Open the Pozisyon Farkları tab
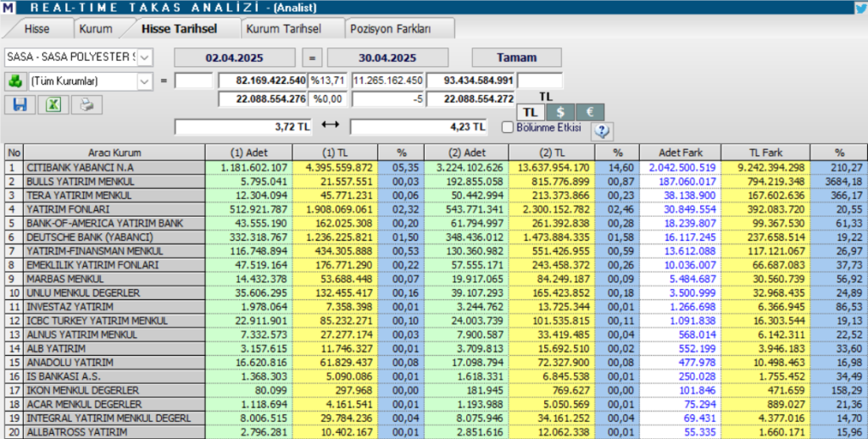 tap(390, 29)
